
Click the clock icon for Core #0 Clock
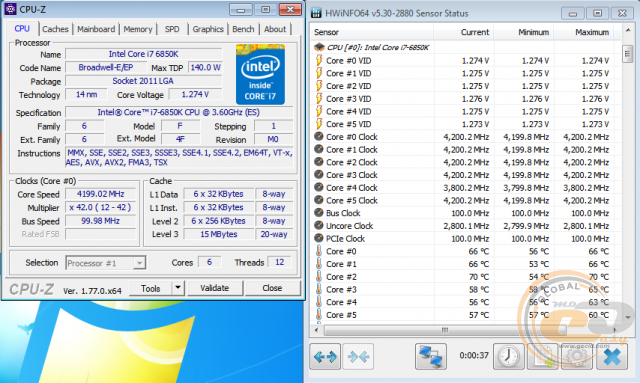(319, 136)
